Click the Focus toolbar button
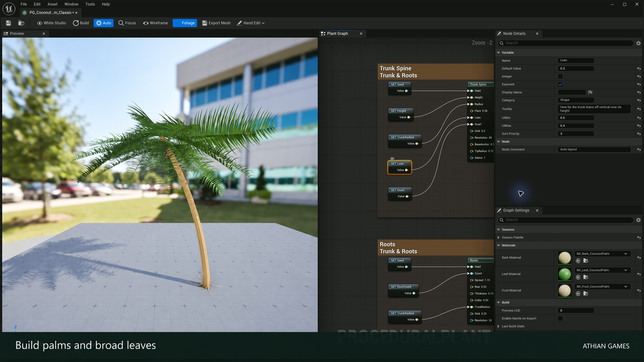The image size is (644, 362). click(127, 23)
